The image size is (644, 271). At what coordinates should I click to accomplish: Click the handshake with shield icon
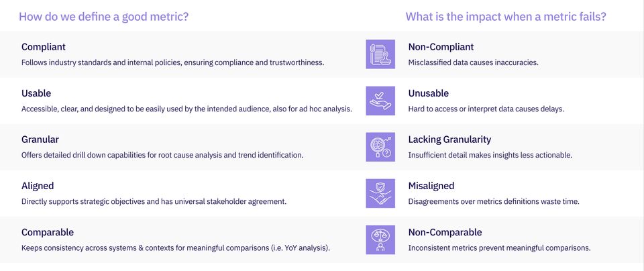tap(380, 193)
